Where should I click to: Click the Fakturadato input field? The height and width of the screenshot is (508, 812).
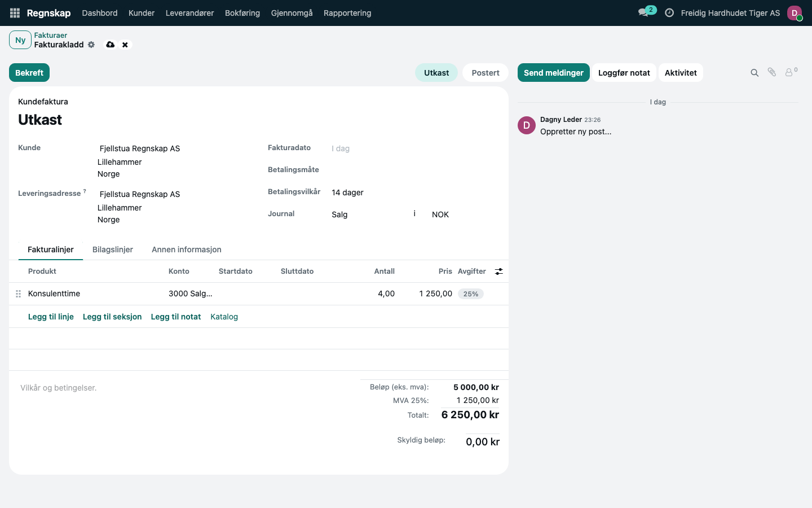(415, 148)
